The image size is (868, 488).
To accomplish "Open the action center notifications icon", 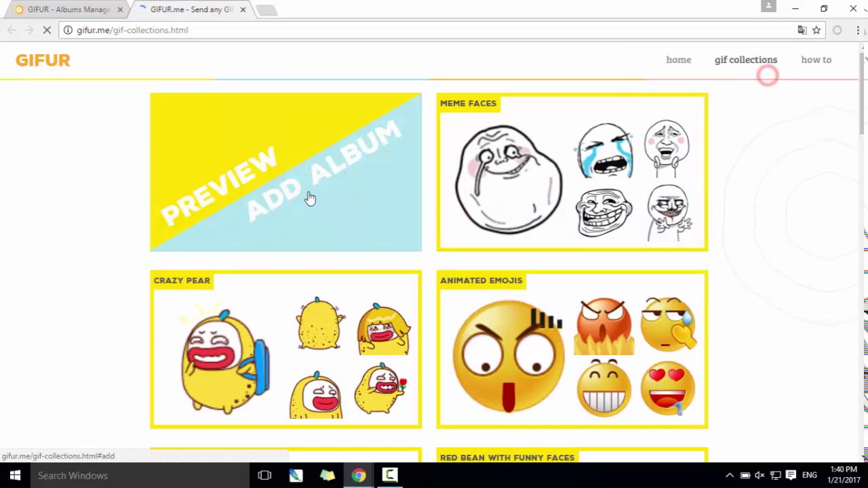I will pos(791,475).
